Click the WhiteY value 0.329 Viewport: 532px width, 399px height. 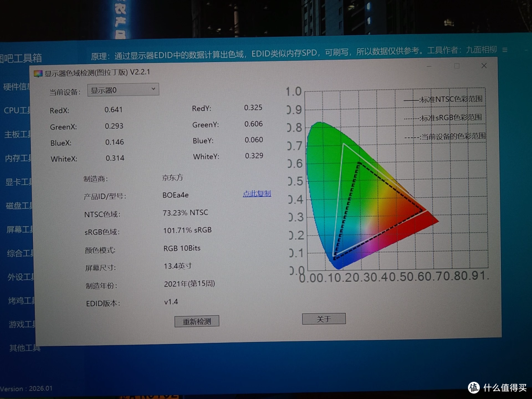tap(254, 156)
